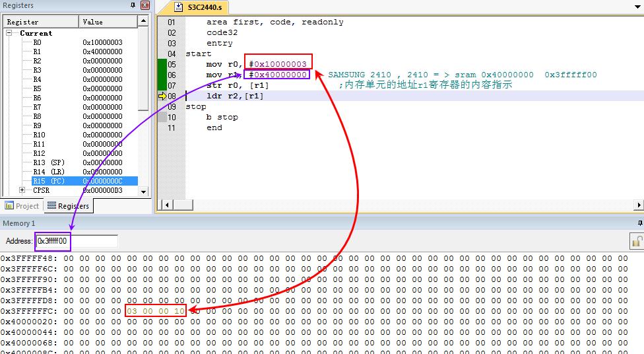
Task: Click the 'b stop' code line
Action: (x=222, y=117)
